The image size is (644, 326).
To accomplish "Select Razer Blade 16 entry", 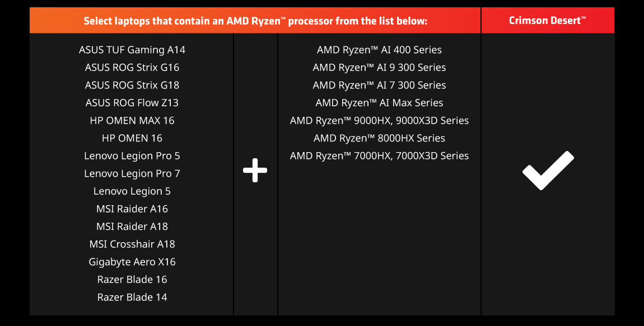I will (x=132, y=280).
